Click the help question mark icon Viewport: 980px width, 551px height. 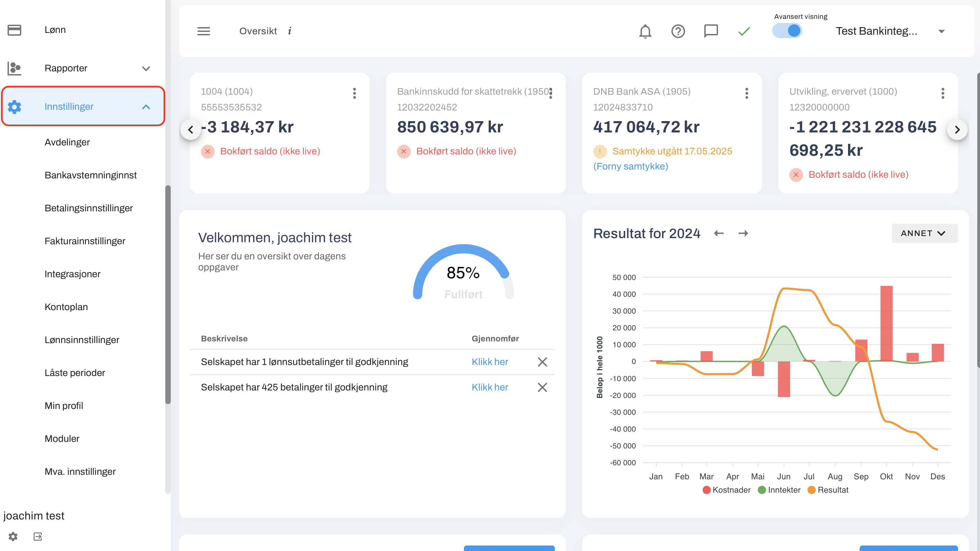tap(678, 31)
